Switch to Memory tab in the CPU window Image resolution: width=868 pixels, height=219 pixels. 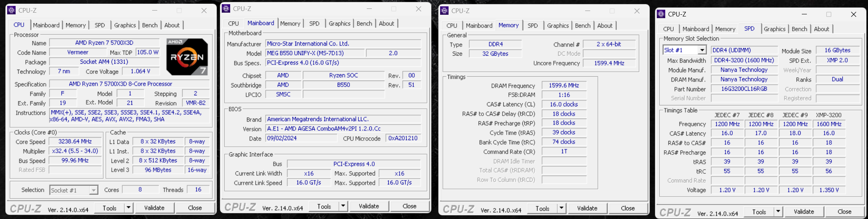(75, 25)
